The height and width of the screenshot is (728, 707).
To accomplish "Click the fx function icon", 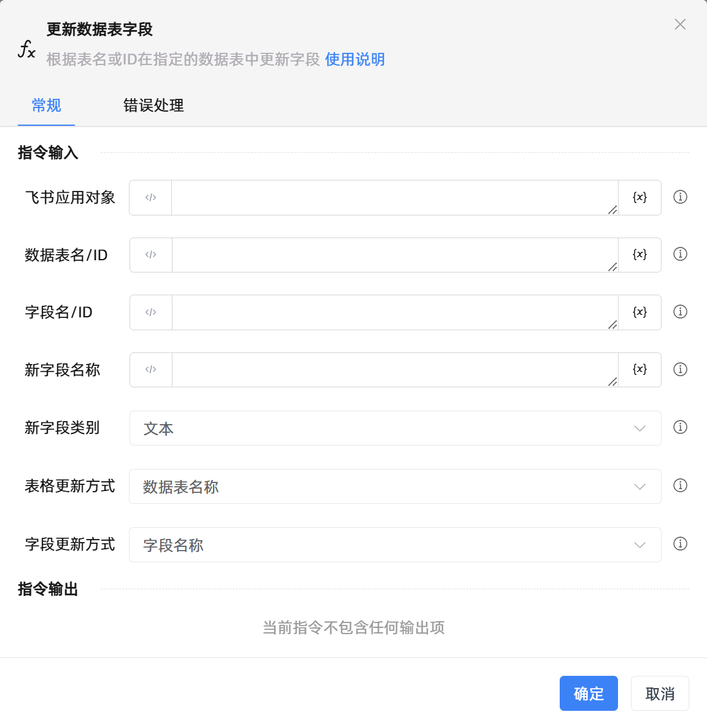I will pyautogui.click(x=26, y=49).
